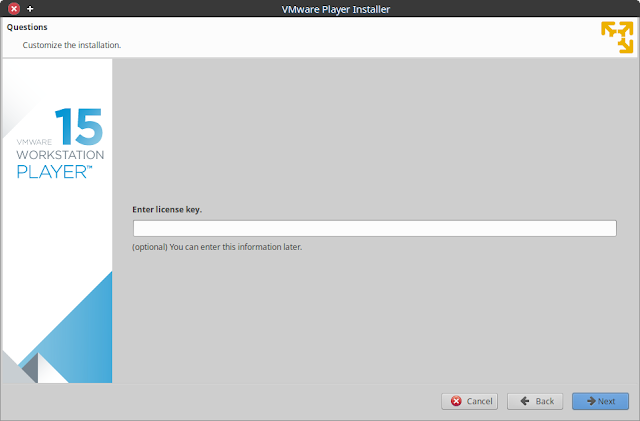Close the installer with the red X

14,9
